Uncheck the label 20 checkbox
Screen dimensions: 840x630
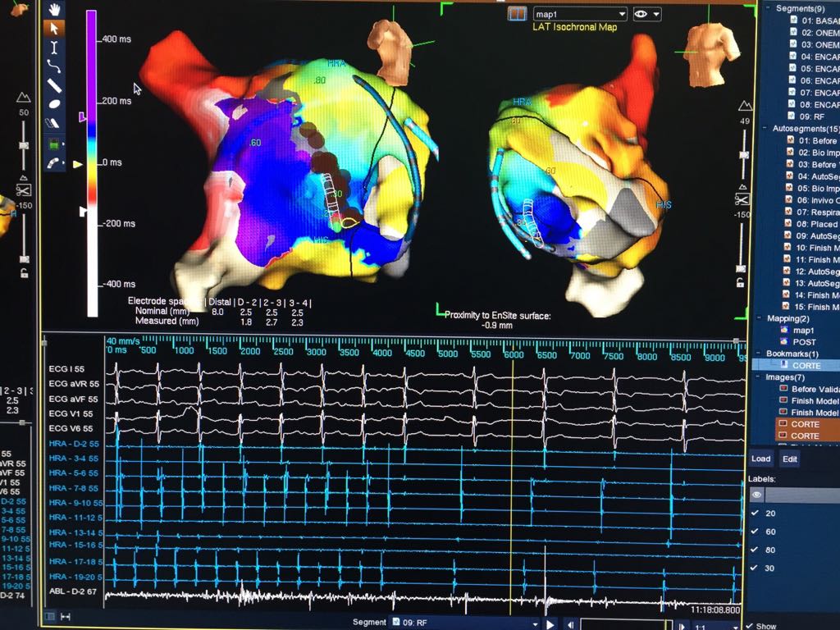tap(756, 513)
